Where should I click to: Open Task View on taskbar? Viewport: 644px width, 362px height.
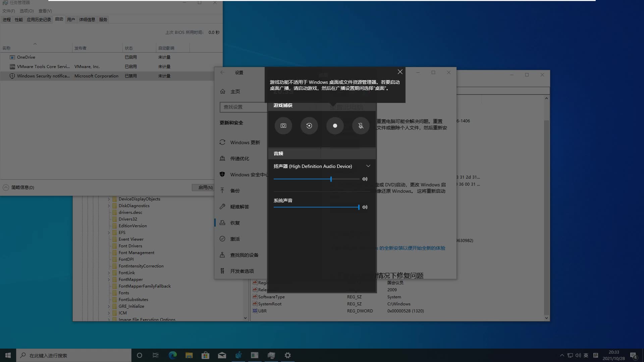click(x=156, y=355)
